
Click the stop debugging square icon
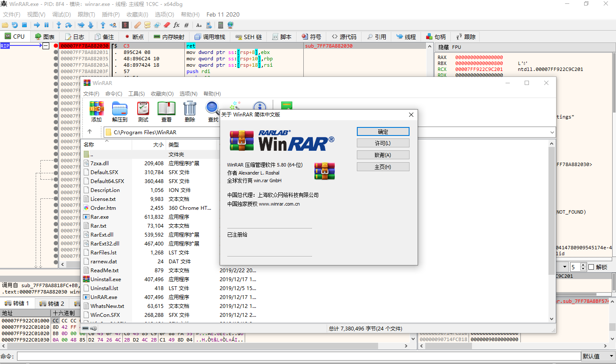point(24,25)
